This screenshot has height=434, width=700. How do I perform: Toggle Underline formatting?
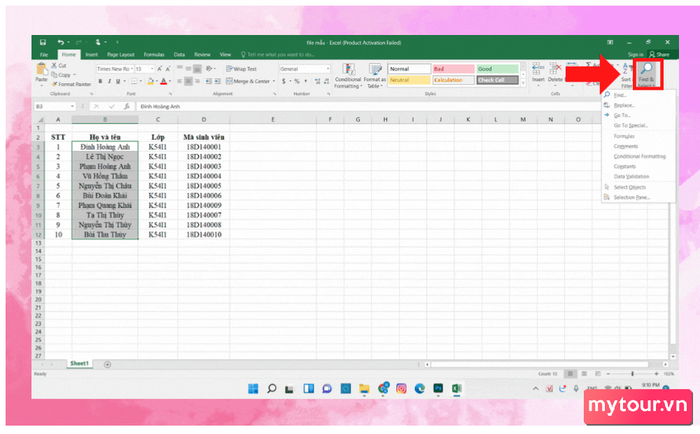(x=118, y=81)
